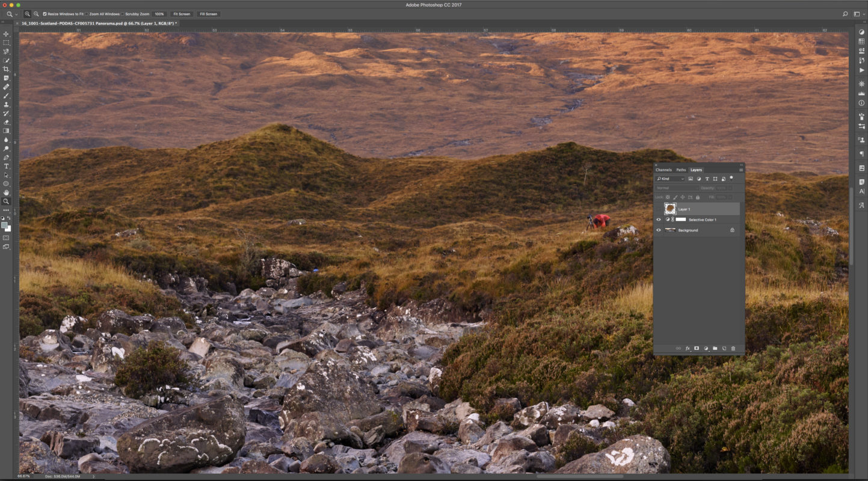868x481 pixels.
Task: Click the Layer 1 thumbnail
Action: point(669,209)
